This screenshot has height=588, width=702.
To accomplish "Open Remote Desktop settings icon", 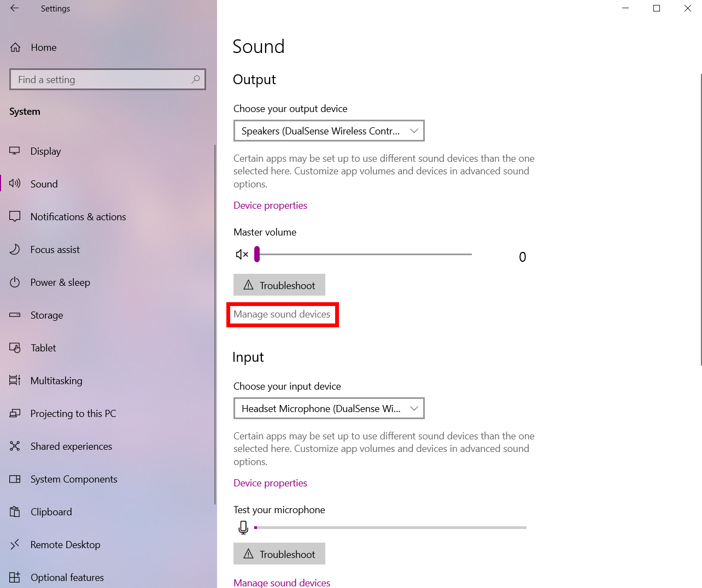I will click(x=15, y=544).
